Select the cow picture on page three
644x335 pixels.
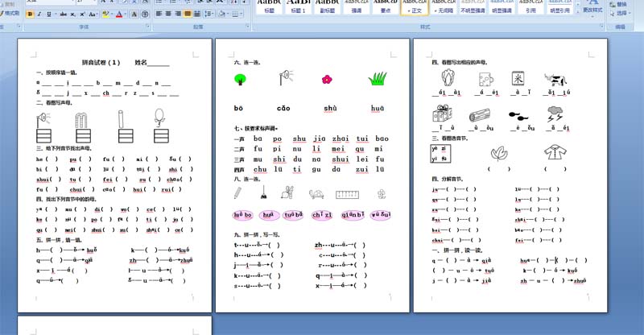(555, 80)
